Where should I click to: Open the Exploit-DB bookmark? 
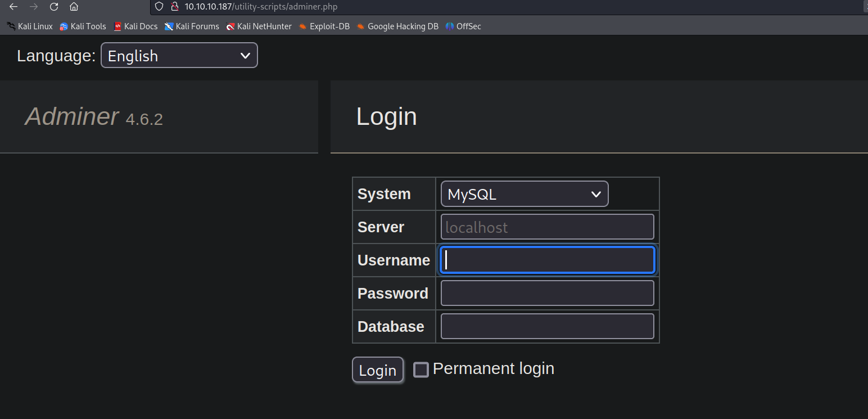click(324, 26)
